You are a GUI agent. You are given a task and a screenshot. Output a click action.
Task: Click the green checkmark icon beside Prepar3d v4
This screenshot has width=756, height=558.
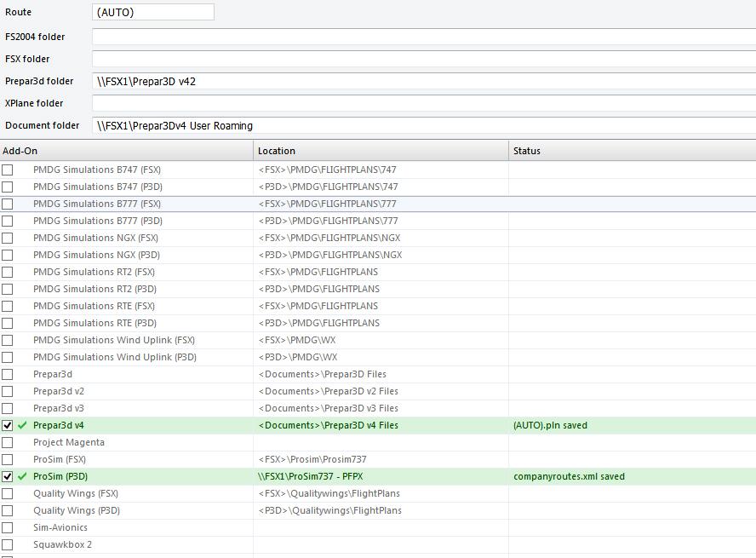[22, 425]
